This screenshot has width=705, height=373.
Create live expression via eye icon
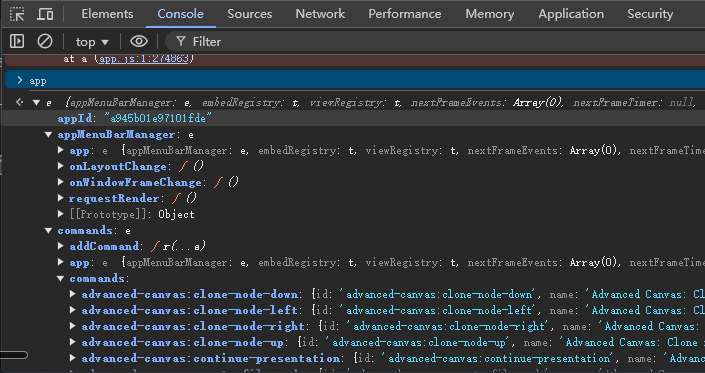139,41
